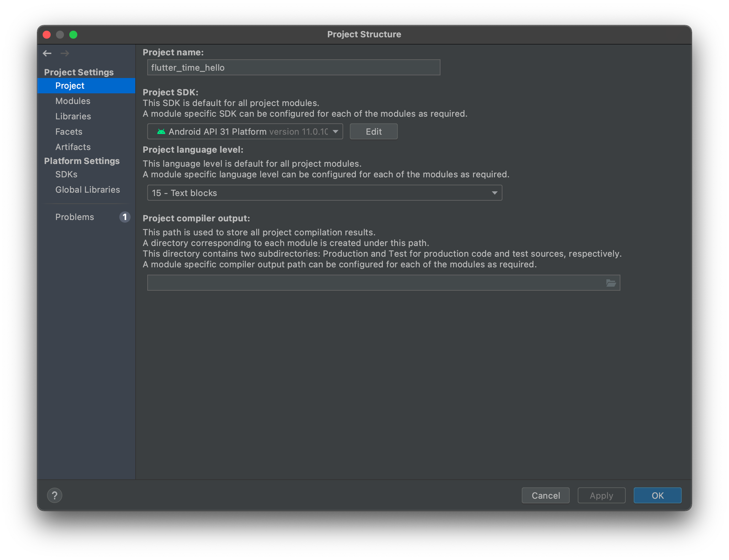
Task: Confirm with the OK button
Action: coord(657,495)
